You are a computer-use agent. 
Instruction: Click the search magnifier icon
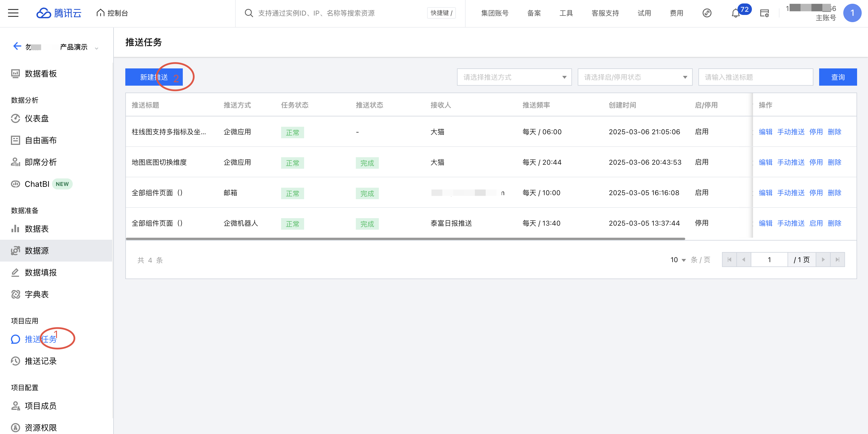click(x=249, y=13)
